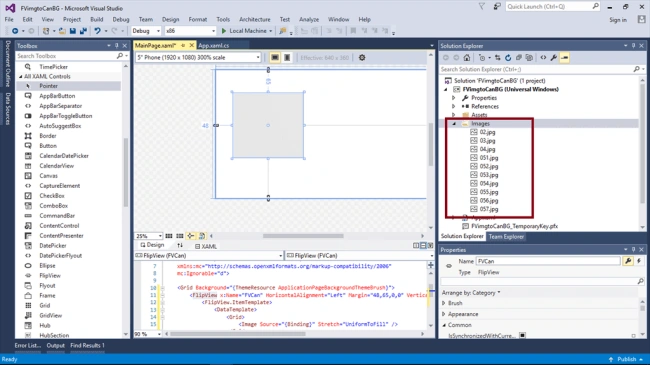Screen dimensions: 650x365
Task: Open the Analyze menu
Action: pos(309,19)
